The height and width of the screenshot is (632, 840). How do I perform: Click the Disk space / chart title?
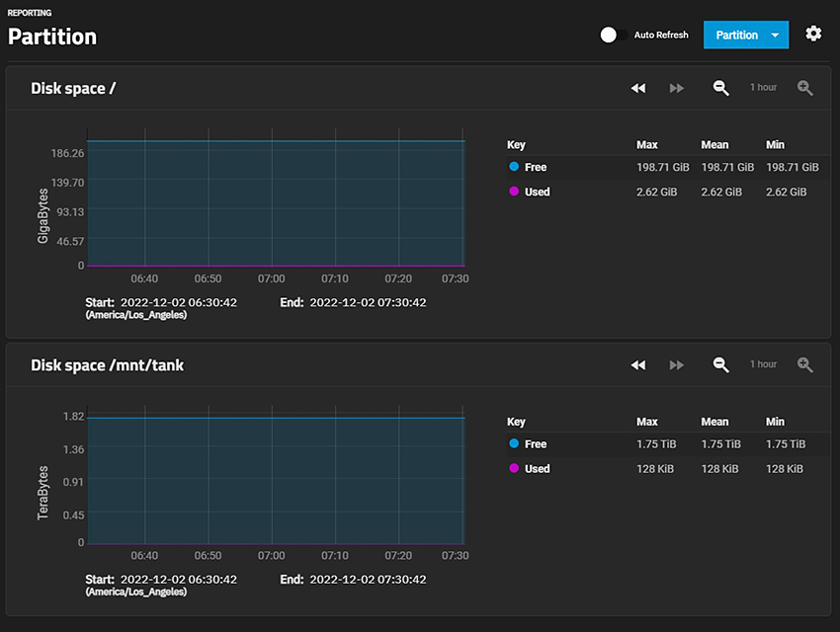point(73,88)
